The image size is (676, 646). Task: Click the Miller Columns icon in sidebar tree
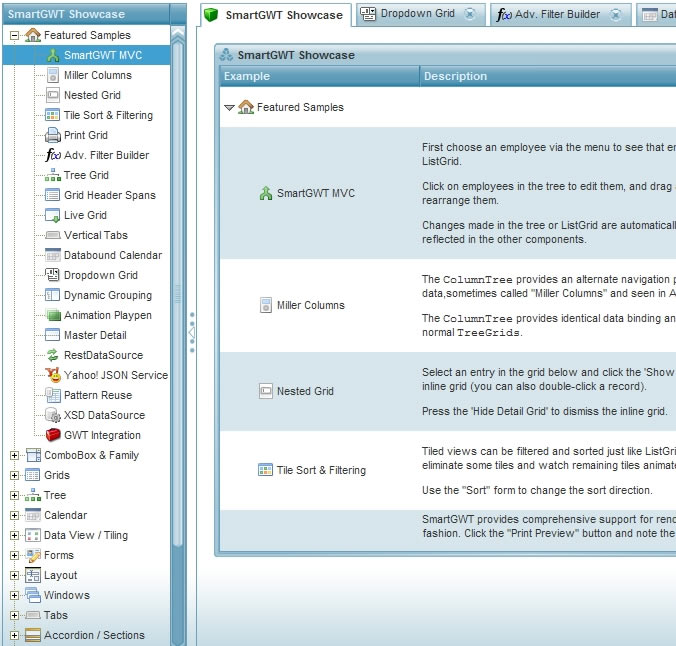pyautogui.click(x=53, y=75)
